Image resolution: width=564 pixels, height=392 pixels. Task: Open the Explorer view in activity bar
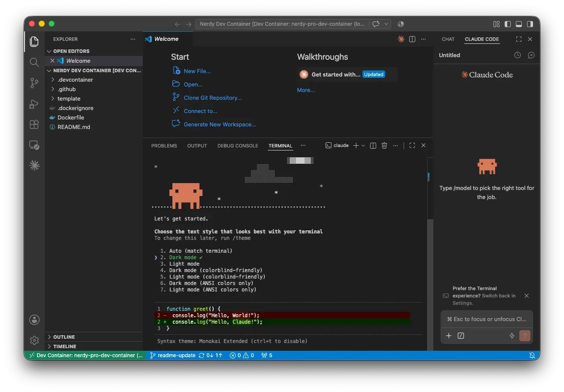pos(34,42)
